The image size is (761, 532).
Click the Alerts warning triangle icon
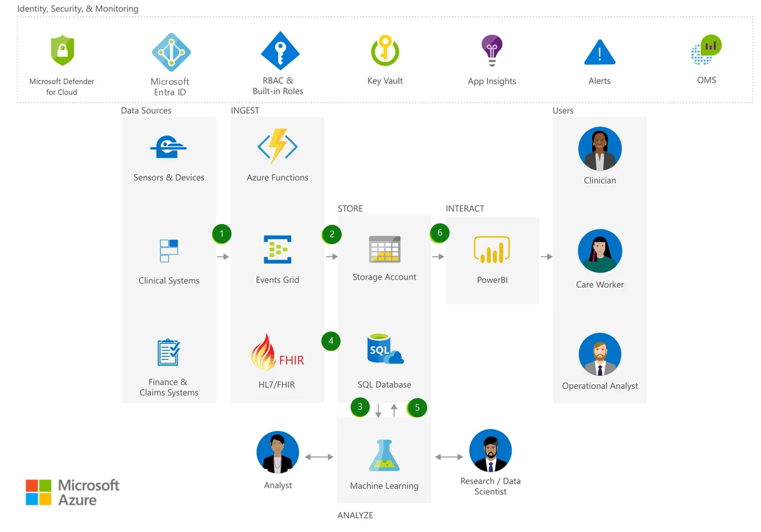click(599, 53)
